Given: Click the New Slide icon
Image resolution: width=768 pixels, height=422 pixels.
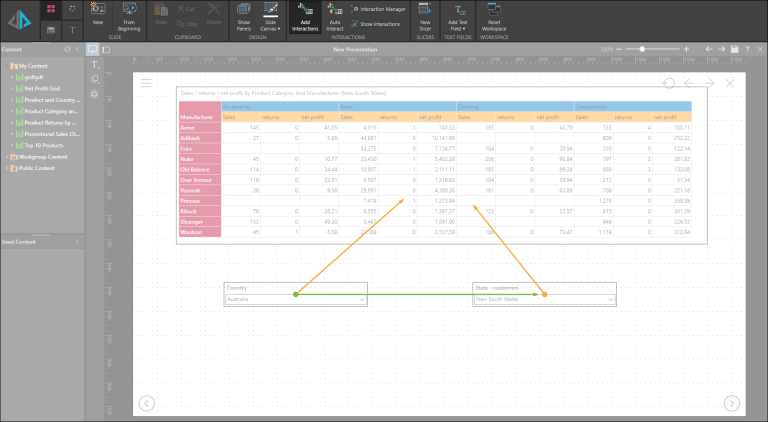Looking at the screenshot, I should pos(97,14).
